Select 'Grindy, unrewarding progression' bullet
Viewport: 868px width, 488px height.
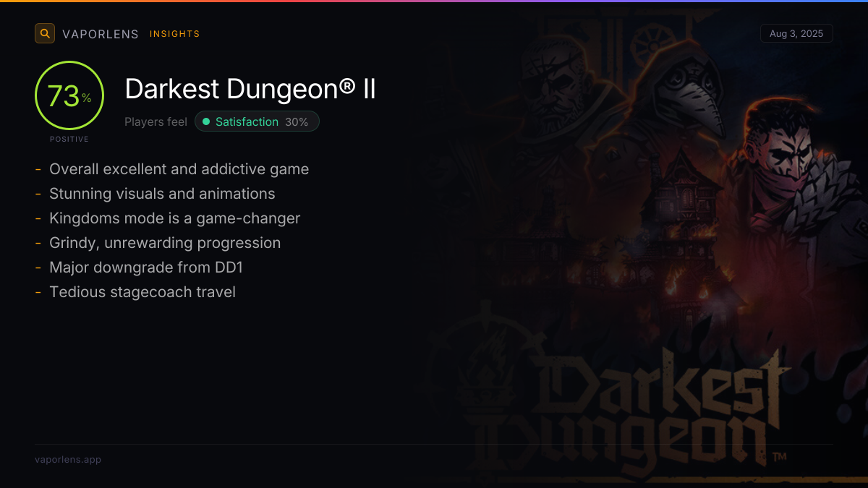point(165,243)
